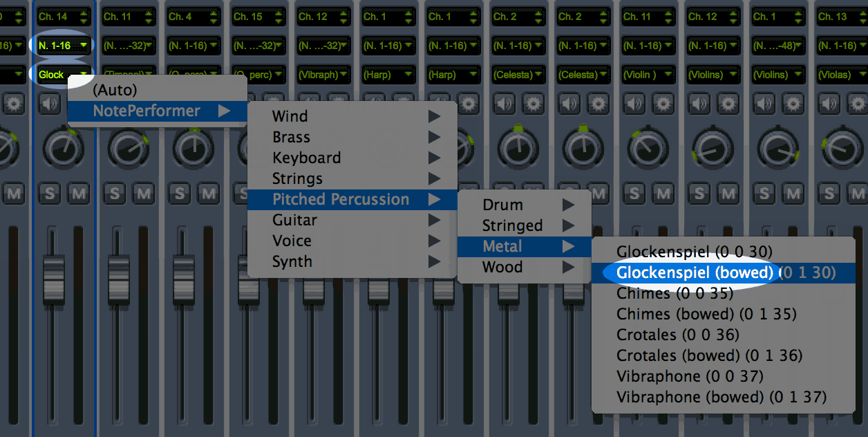The height and width of the screenshot is (437, 868).
Task: Solo the Violas Ch. 13 strip
Action: pos(829,193)
